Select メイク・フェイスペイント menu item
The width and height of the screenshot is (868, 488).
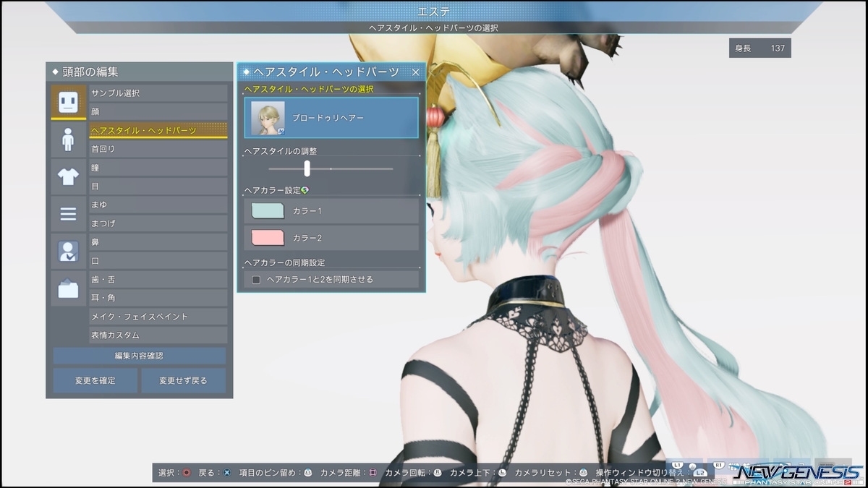click(158, 317)
